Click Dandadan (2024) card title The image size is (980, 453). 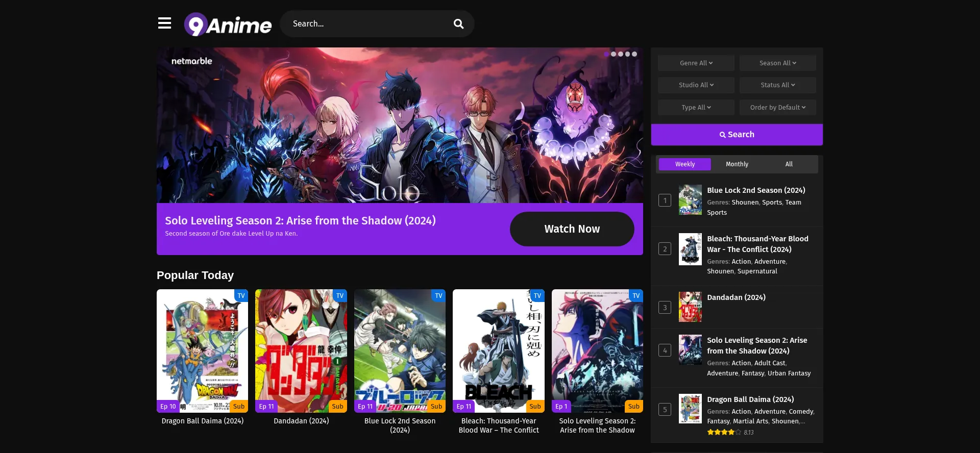tap(301, 421)
